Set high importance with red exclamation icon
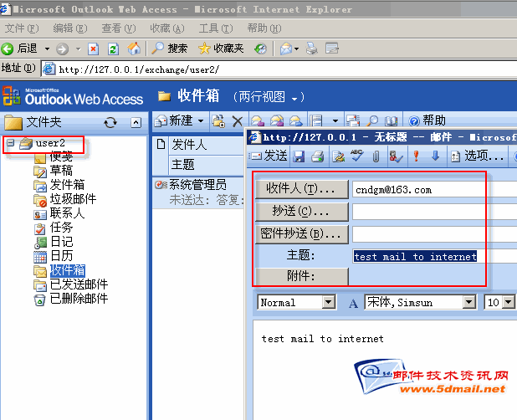 click(x=416, y=156)
